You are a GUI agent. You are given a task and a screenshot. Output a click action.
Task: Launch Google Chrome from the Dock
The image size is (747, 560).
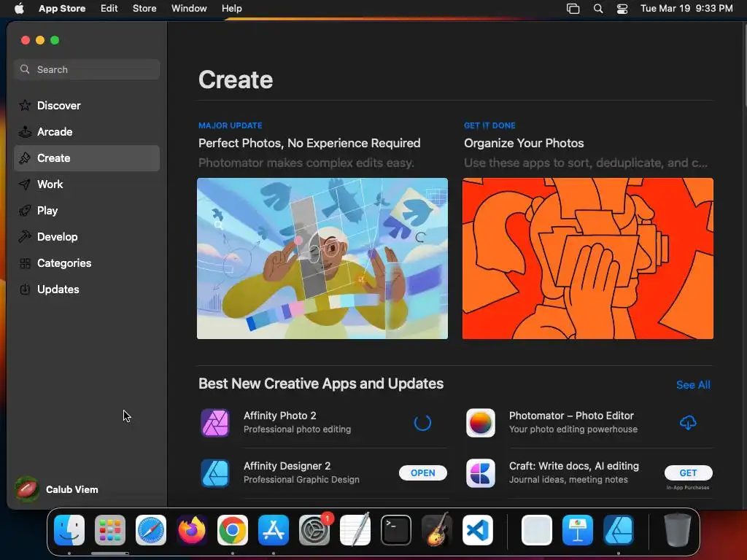(x=233, y=530)
